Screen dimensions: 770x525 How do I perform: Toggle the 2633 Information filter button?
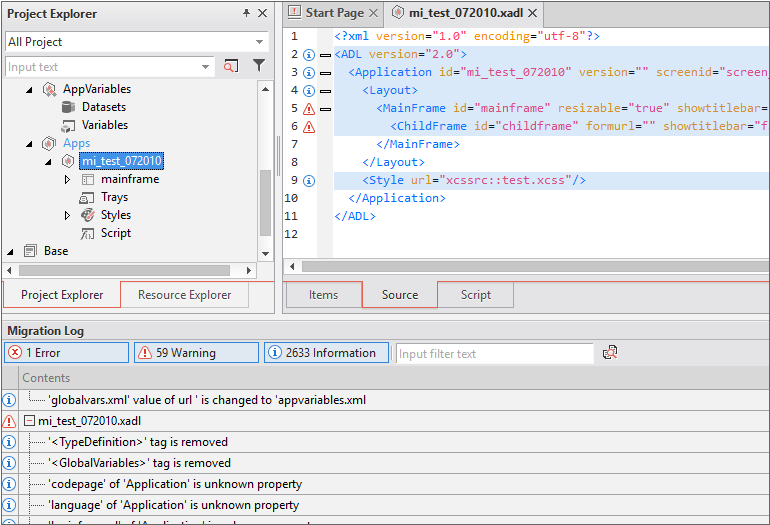click(326, 353)
